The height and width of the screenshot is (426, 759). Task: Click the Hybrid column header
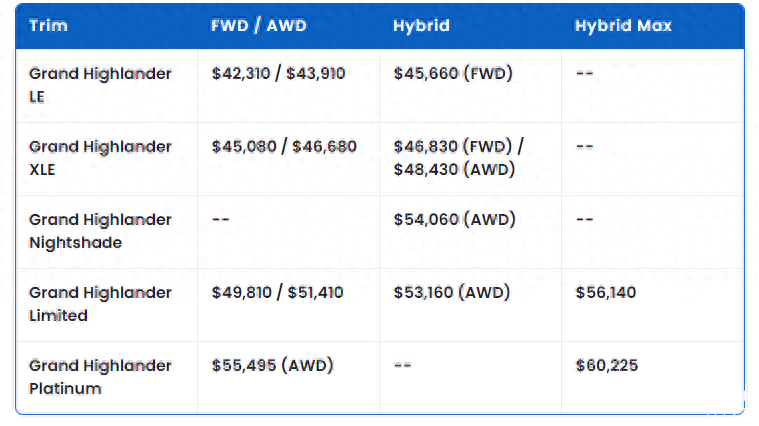click(419, 26)
